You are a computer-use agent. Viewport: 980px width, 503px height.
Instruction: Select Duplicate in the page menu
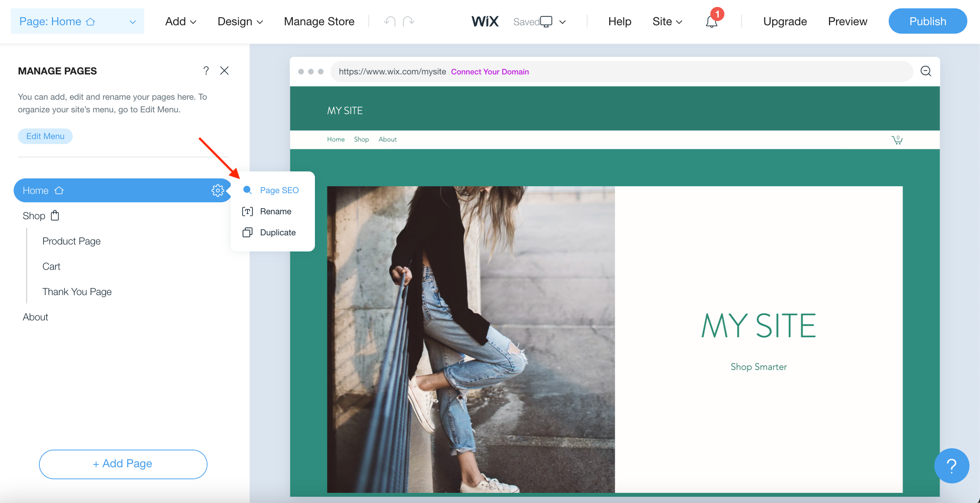pyautogui.click(x=277, y=232)
